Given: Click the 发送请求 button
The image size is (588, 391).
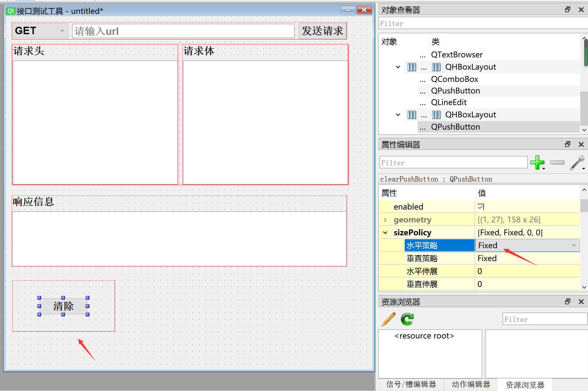Looking at the screenshot, I should (323, 31).
